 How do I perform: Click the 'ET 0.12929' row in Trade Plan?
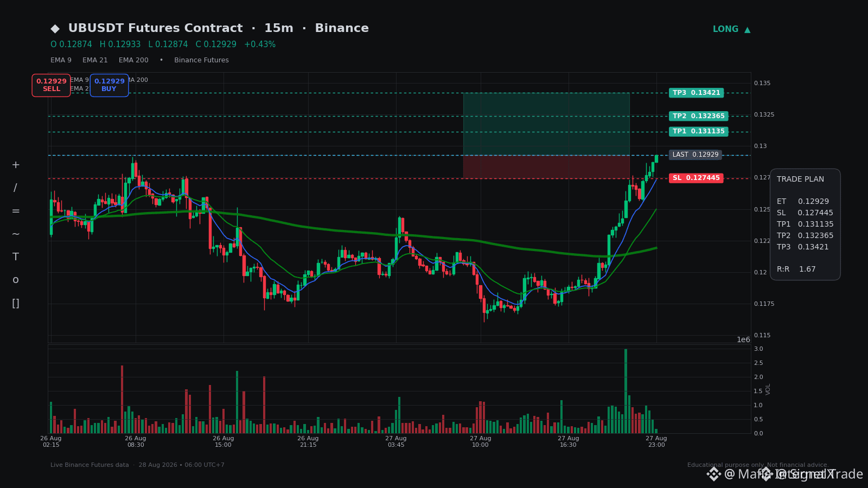[803, 201]
